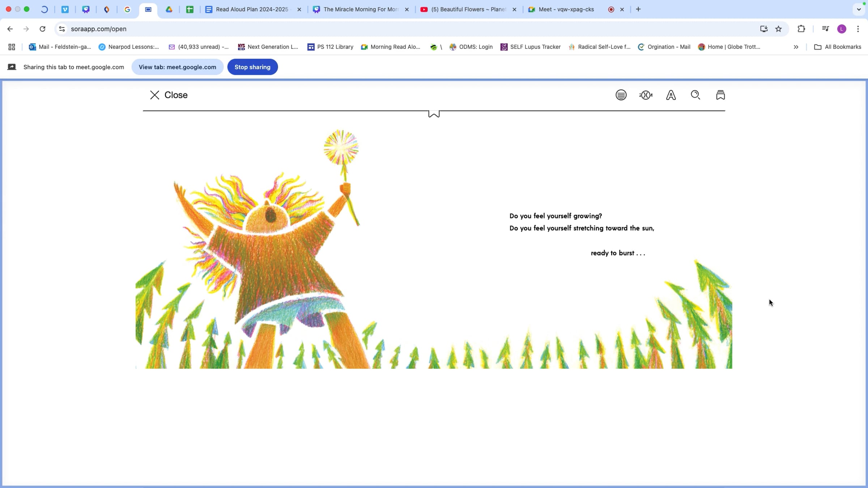The height and width of the screenshot is (488, 868).
Task: Click 'View tab: meet.google.com' button
Action: [178, 67]
